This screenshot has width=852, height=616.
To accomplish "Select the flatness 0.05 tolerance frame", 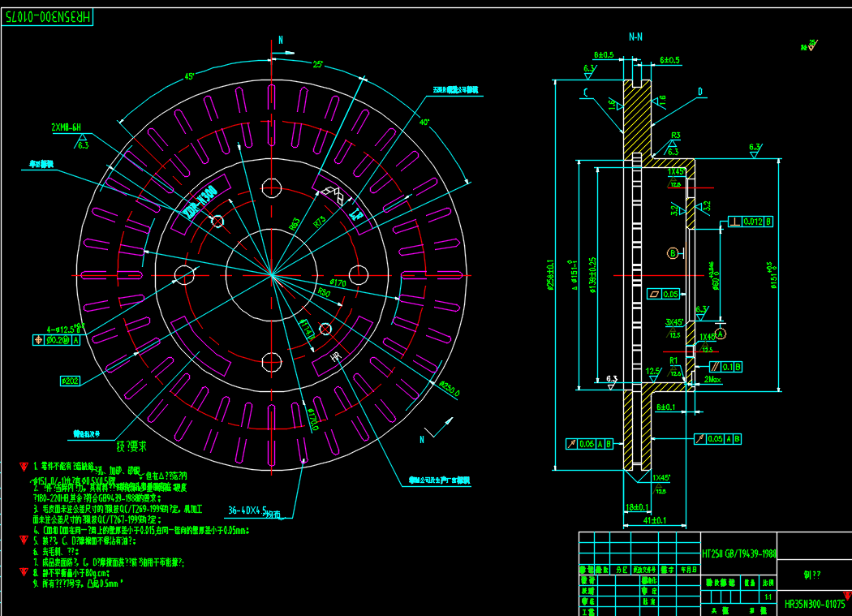I will click(662, 294).
